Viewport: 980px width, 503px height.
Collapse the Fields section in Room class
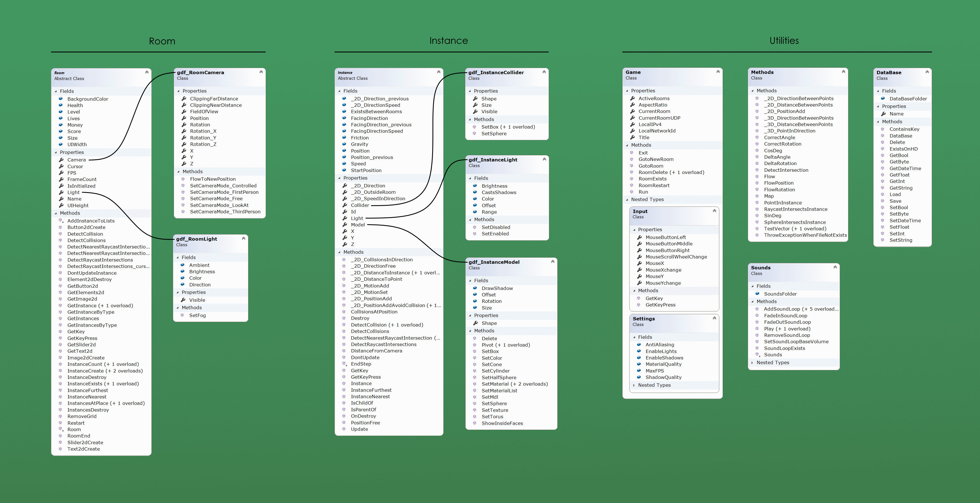click(x=56, y=91)
